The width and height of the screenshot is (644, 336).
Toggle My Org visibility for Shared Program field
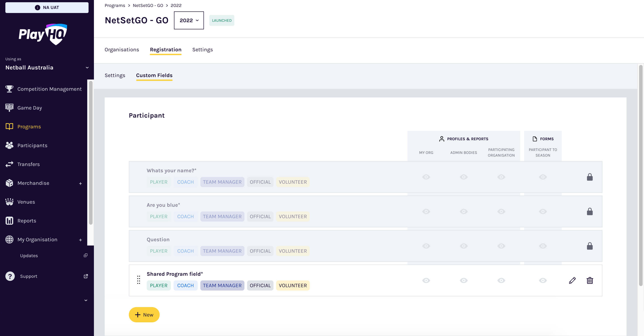click(426, 280)
